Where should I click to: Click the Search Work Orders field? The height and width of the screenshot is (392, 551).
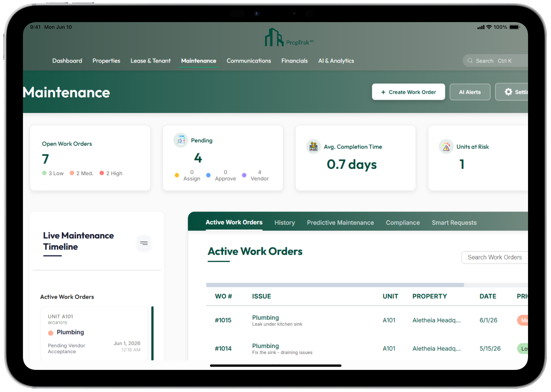(495, 257)
